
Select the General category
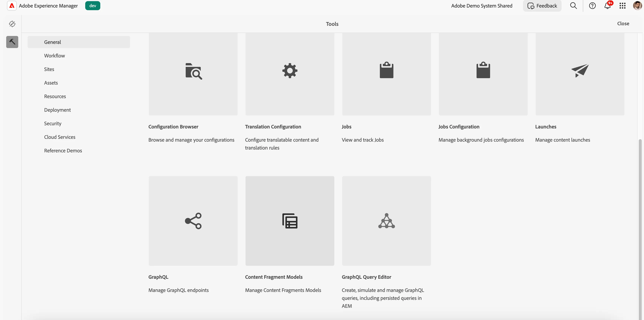click(x=79, y=42)
